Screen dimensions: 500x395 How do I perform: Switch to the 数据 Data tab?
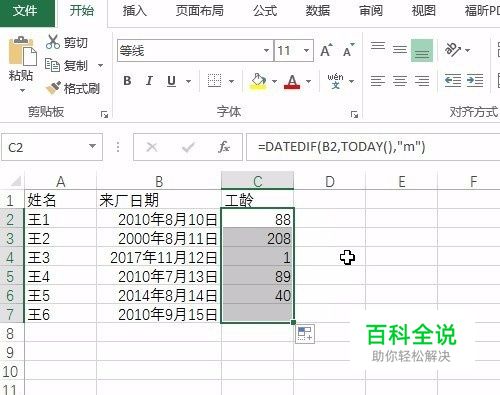(318, 11)
